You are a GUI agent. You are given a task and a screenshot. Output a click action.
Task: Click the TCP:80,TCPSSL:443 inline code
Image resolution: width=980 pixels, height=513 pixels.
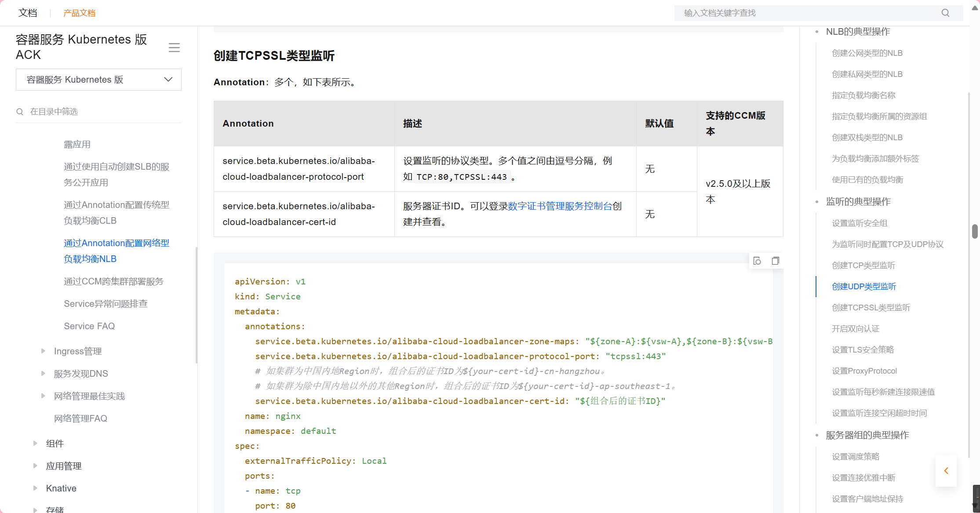[x=462, y=177]
